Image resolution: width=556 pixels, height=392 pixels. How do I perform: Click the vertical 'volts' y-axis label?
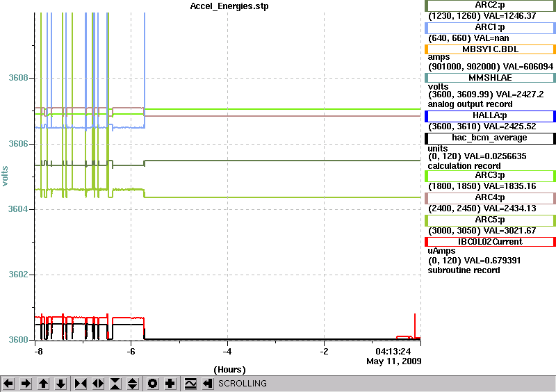[x=5, y=177]
